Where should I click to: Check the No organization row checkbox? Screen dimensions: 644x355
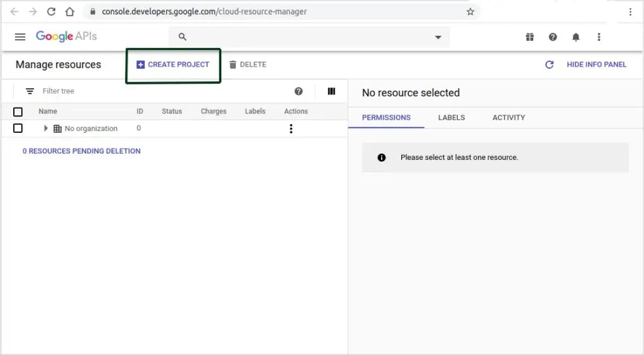(18, 128)
